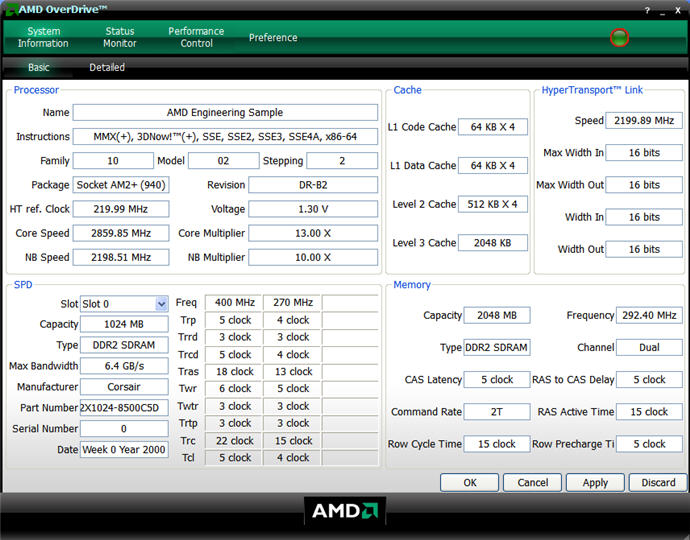This screenshot has height=540, width=690.
Task: Click the processor Name field
Action: (x=225, y=112)
